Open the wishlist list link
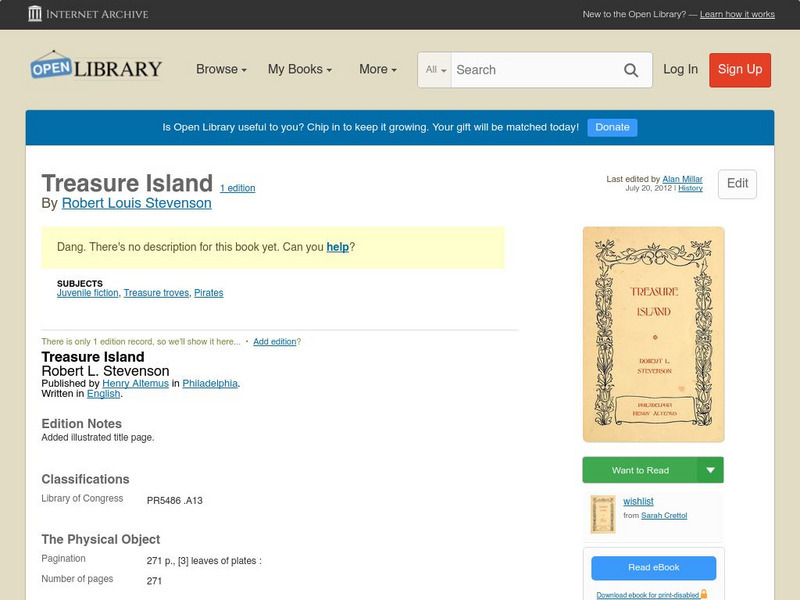Image resolution: width=800 pixels, height=600 pixels. 638,502
